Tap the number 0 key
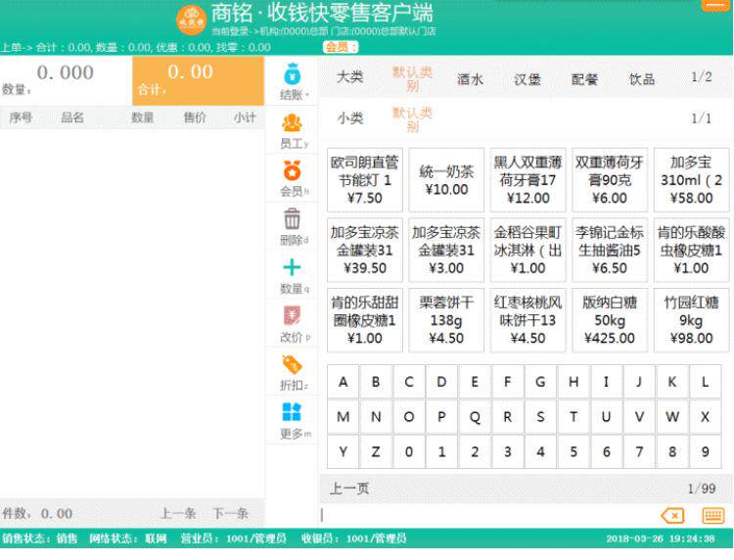This screenshot has width=734, height=560. [x=409, y=452]
